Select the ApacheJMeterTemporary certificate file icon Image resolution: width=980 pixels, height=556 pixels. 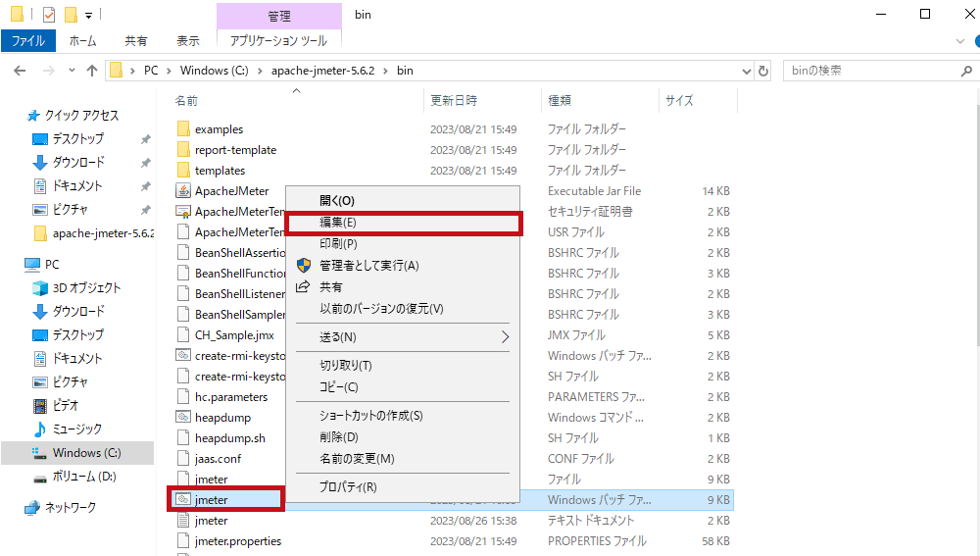click(x=183, y=212)
